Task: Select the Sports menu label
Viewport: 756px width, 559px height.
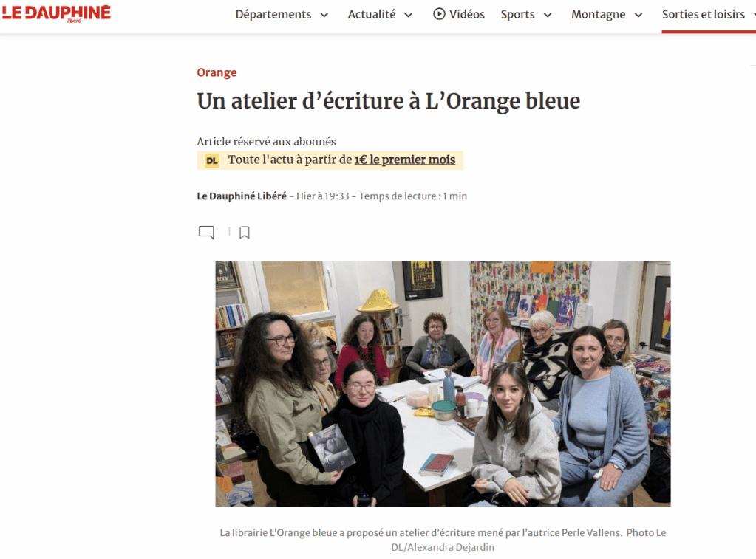Action: click(517, 15)
